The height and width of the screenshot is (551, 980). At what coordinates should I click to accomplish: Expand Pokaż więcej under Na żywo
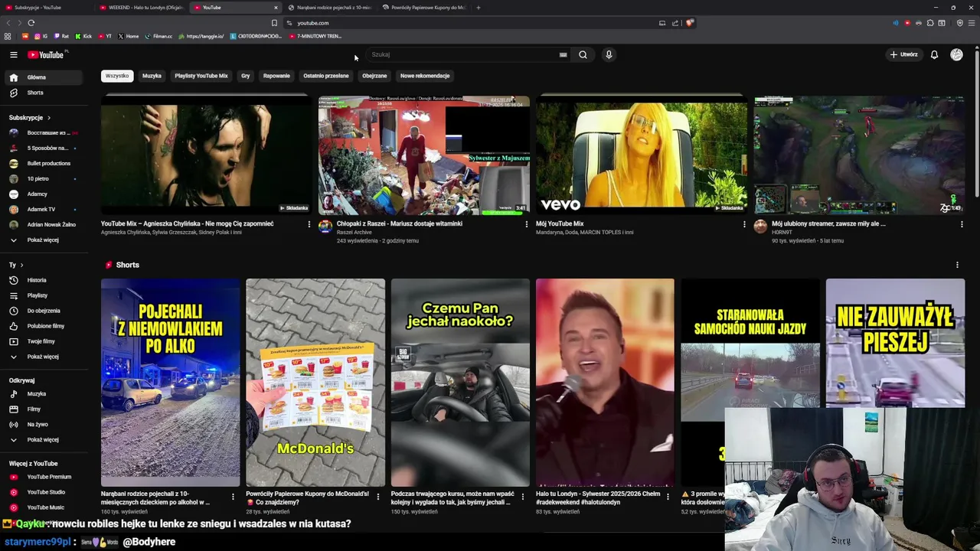pyautogui.click(x=45, y=439)
